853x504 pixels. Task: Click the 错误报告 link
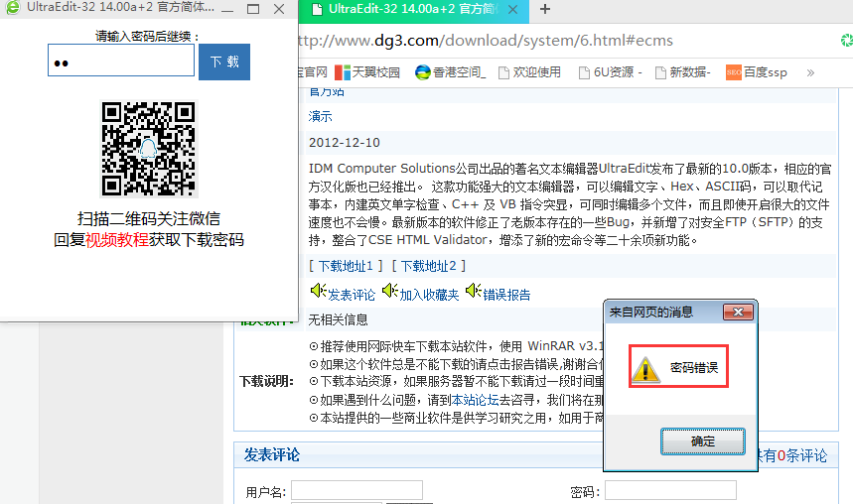point(506,295)
